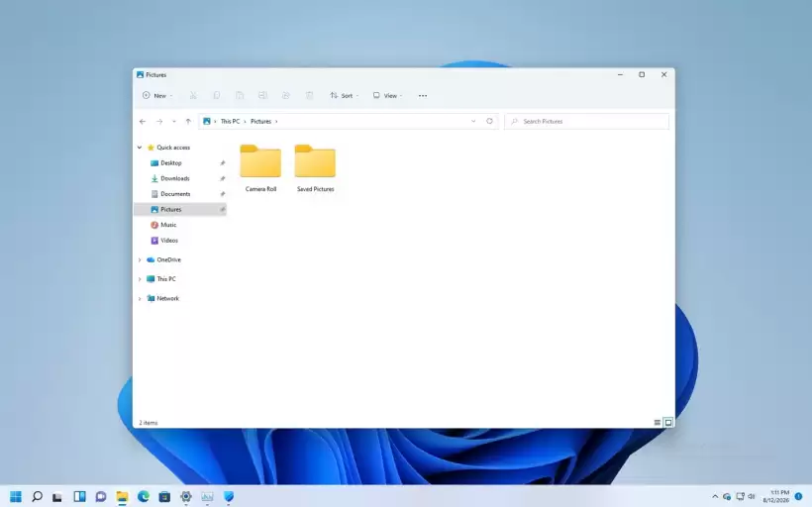Click the Search Pictures field
The height and width of the screenshot is (507, 812).
point(587,121)
